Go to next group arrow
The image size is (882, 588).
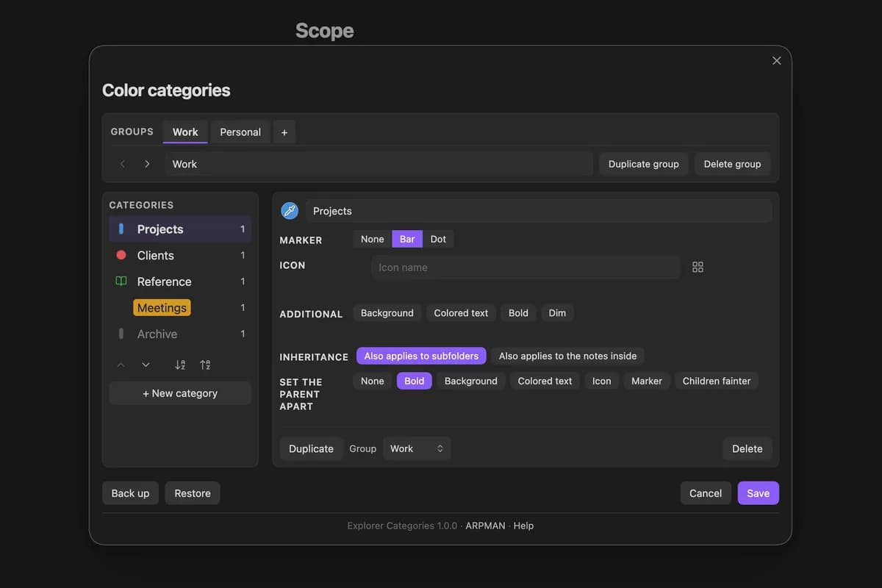coord(147,164)
